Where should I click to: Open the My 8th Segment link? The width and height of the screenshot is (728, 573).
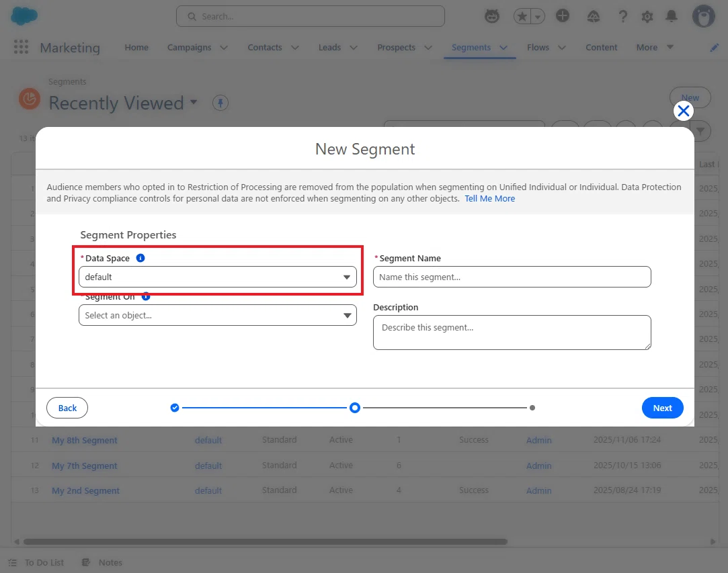(x=85, y=440)
